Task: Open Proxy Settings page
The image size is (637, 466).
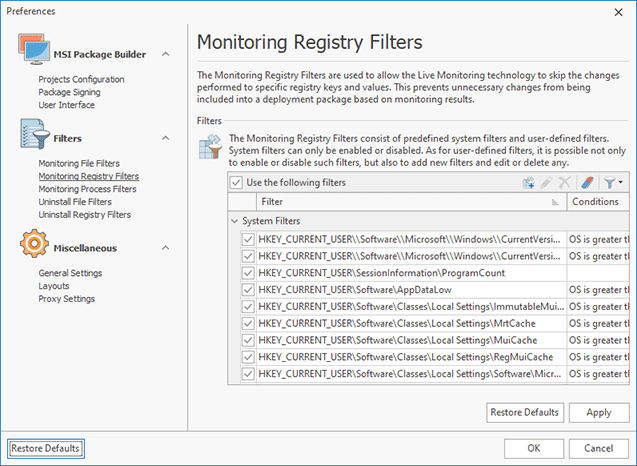Action: (x=67, y=299)
